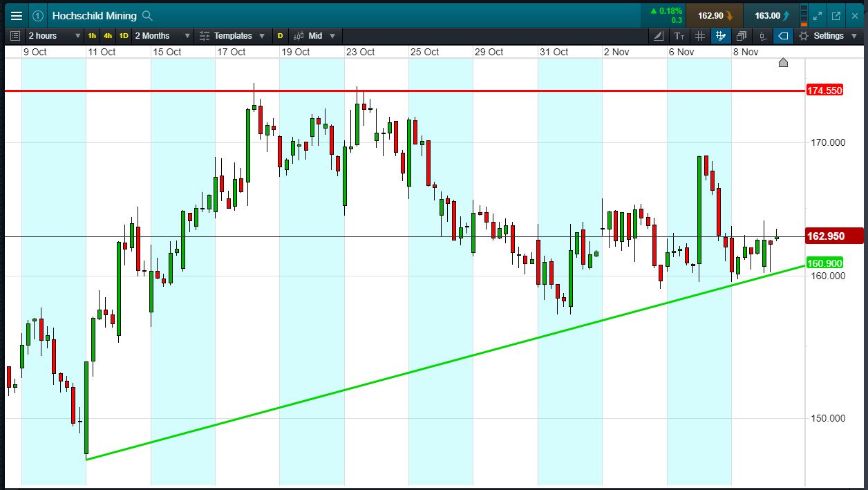The height and width of the screenshot is (490, 868).
Task: Click the grey arrow marker above chart
Action: pyautogui.click(x=783, y=63)
